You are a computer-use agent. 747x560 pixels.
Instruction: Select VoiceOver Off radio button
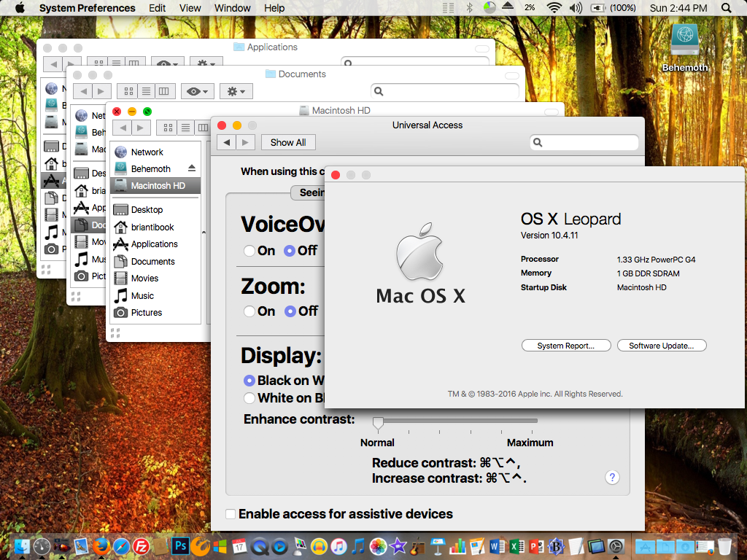point(289,251)
